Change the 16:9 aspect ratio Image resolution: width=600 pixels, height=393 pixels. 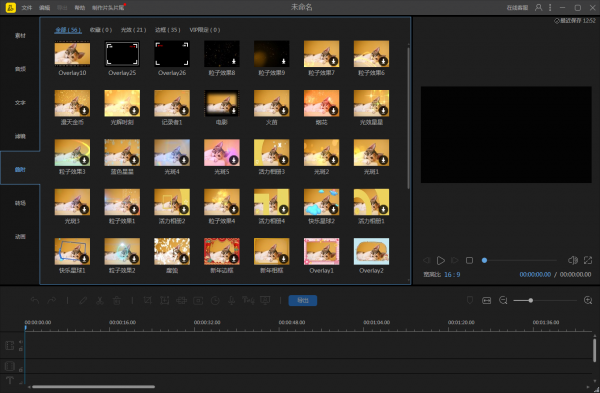coord(452,275)
